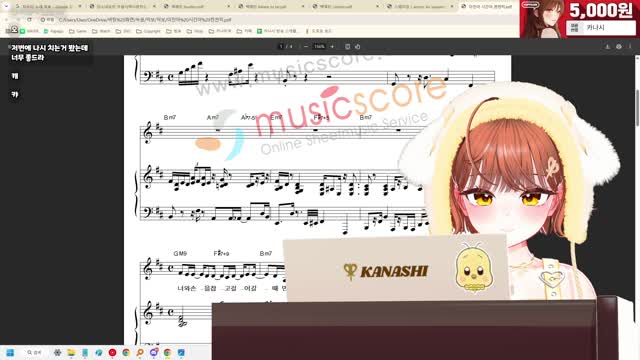Expand the browser tab search dropdown
640x360 pixels.
[x=6, y=7]
